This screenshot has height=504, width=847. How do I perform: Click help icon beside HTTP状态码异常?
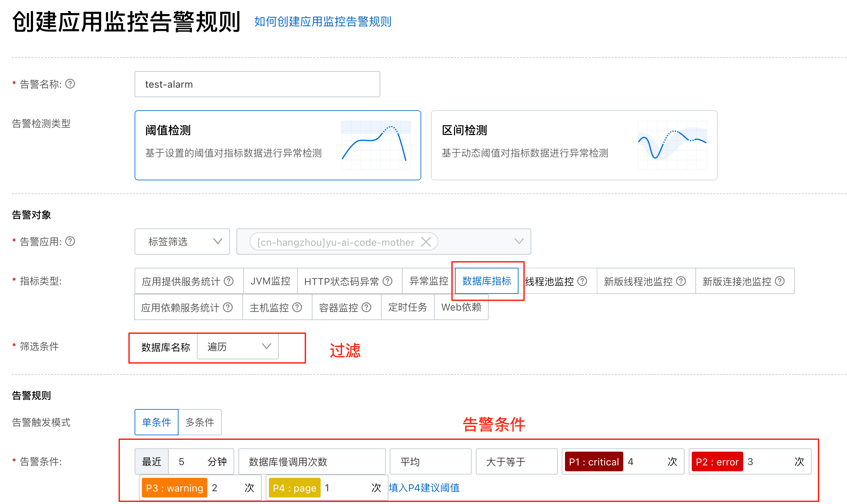pos(387,281)
